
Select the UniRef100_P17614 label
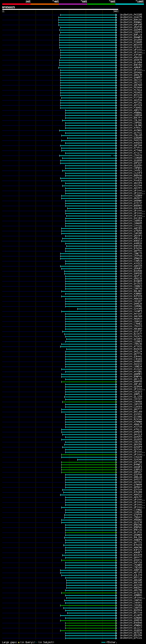[x=131, y=90]
